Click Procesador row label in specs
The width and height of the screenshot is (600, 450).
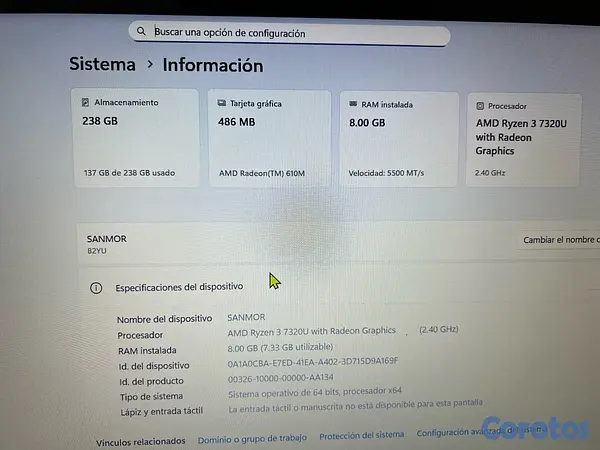(140, 336)
